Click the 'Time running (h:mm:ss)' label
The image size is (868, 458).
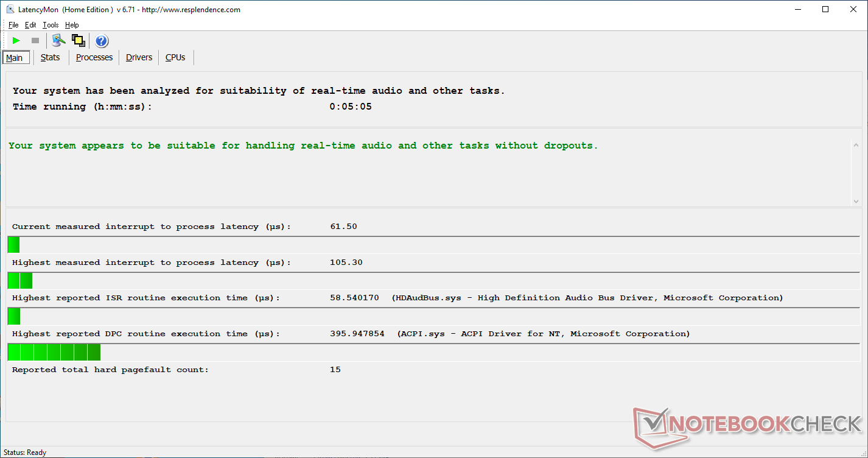coord(82,107)
